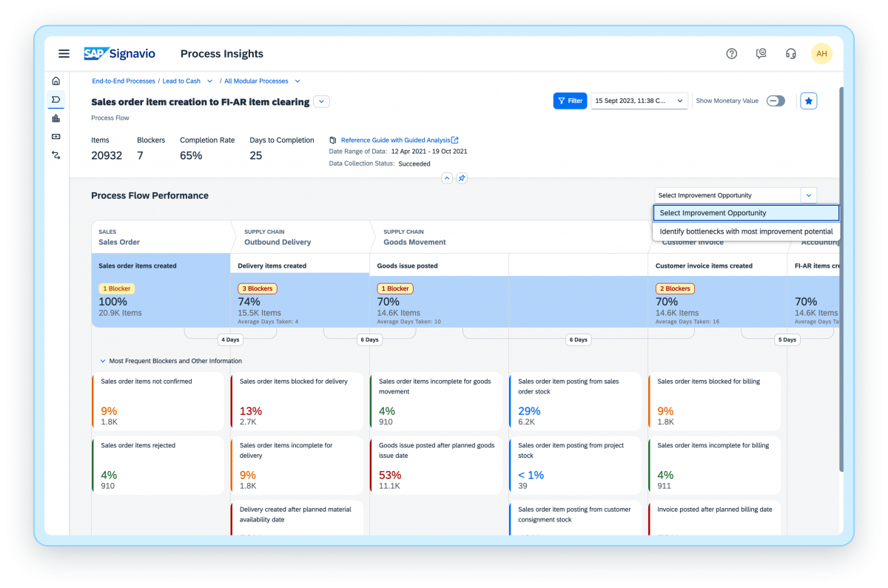
Task: Toggle Show Monetary Value switch
Action: pyautogui.click(x=776, y=101)
